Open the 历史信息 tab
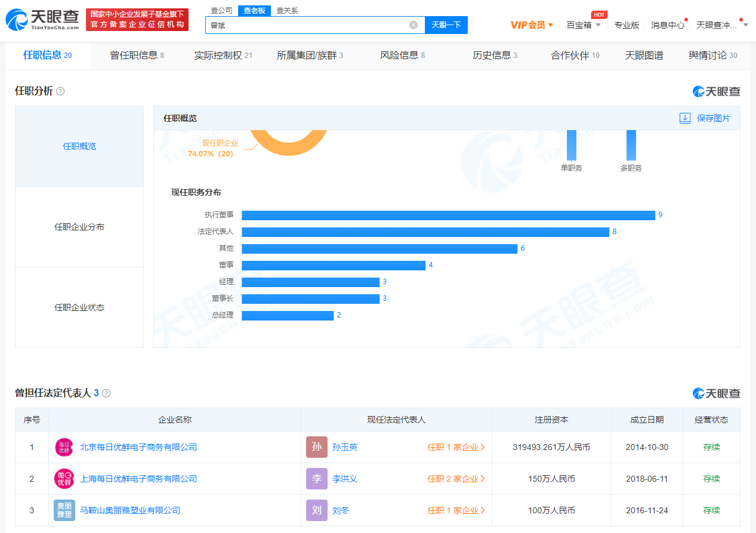The width and height of the screenshot is (756, 533). coord(495,56)
